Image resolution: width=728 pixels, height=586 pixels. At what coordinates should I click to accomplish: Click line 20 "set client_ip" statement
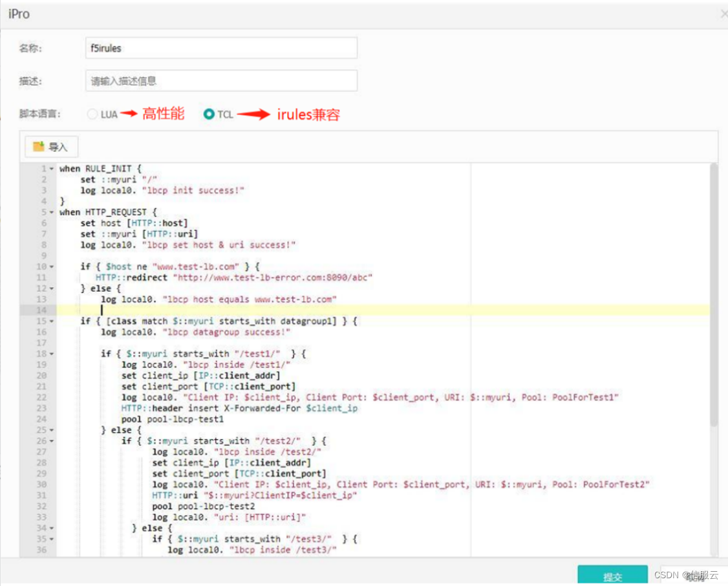click(201, 376)
